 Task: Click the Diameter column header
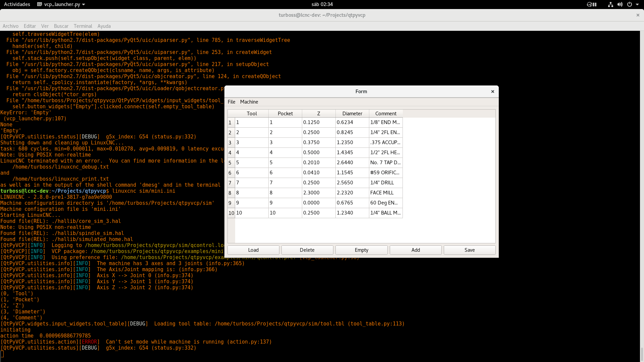pyautogui.click(x=352, y=114)
